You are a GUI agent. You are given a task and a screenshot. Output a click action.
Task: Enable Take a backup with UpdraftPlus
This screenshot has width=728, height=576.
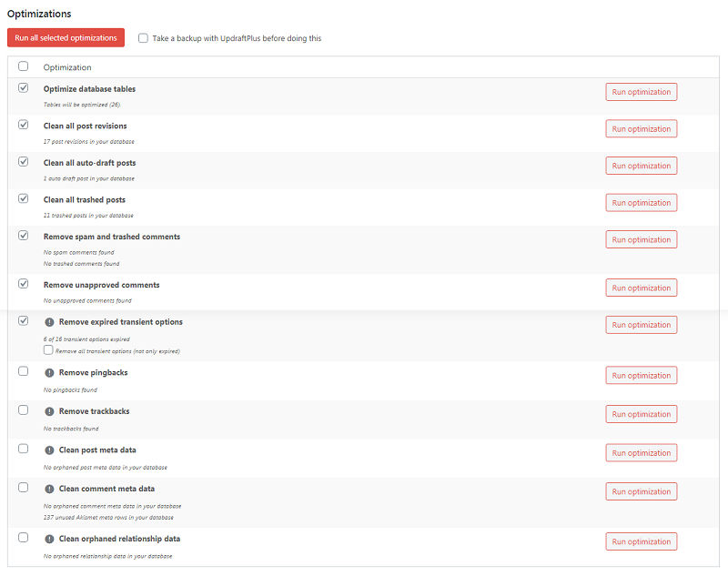[143, 38]
